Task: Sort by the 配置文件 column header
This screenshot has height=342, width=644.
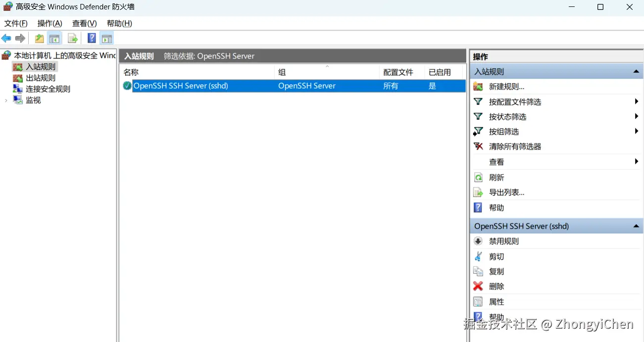Action: [402, 72]
